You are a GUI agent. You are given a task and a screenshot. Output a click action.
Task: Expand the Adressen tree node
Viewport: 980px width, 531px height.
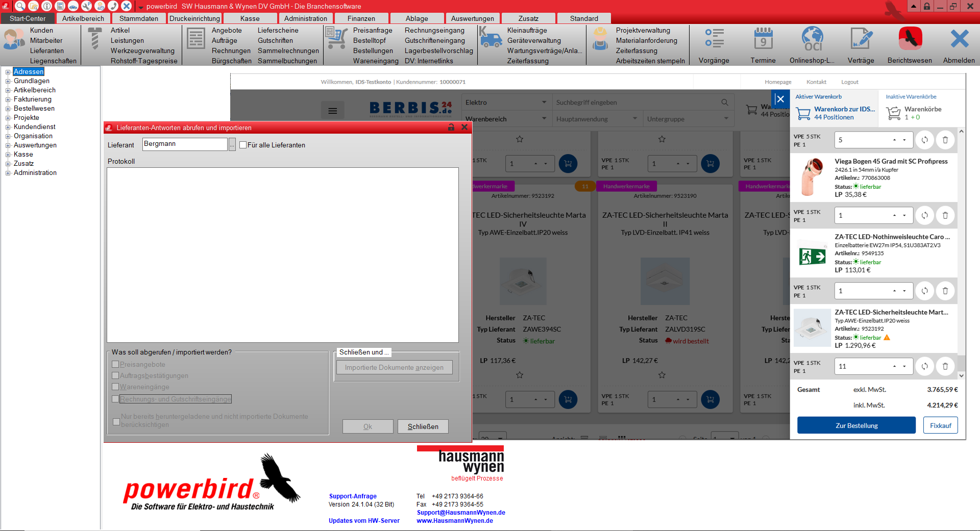point(8,72)
